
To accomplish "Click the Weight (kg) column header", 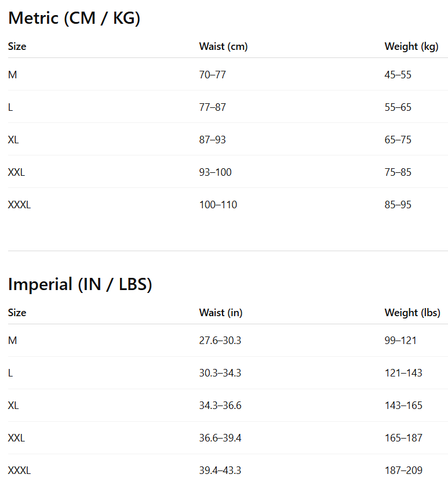I will click(x=411, y=46).
